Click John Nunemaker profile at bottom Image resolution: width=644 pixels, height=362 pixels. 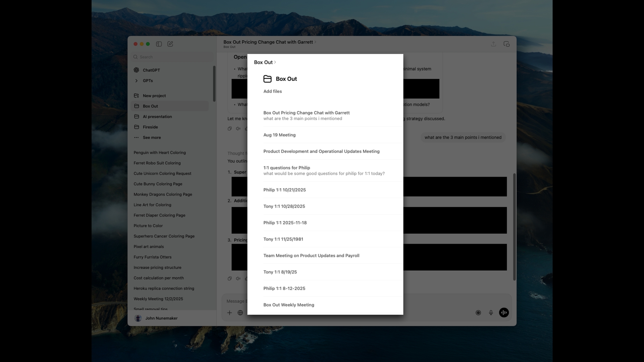[161, 318]
